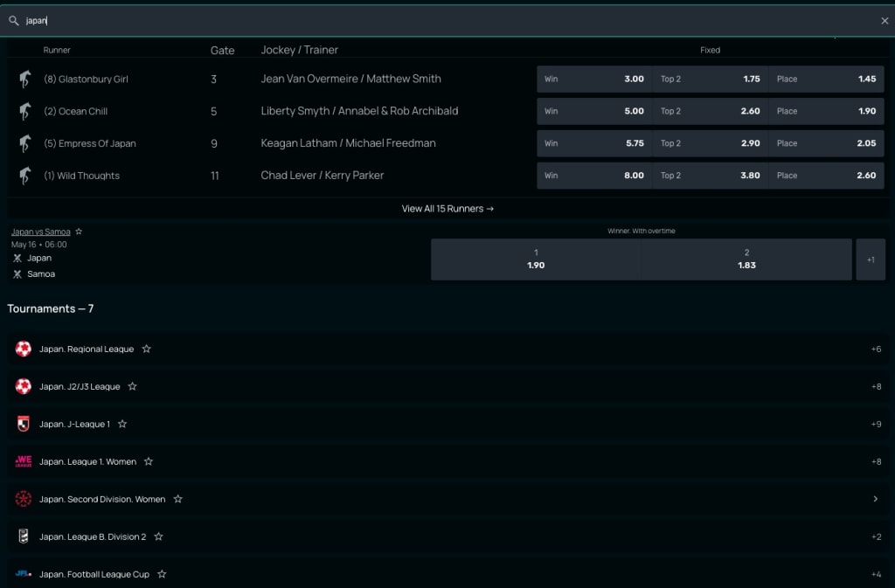Viewport: 895px width, 588px height.
Task: Expand the +6 events for Regional League
Action: 876,349
